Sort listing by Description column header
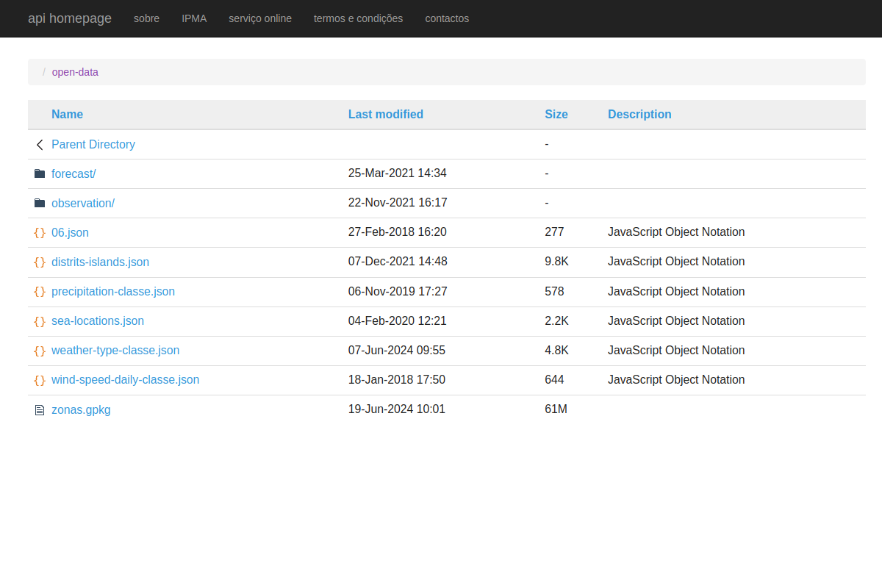Image resolution: width=882 pixels, height=588 pixels. click(639, 114)
